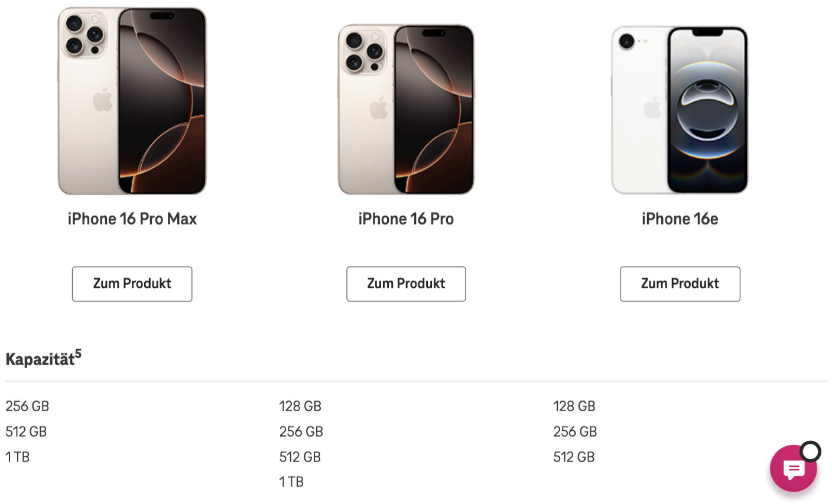Image resolution: width=832 pixels, height=504 pixels.
Task: Click the iPhone 16 Pro Max product image
Action: (132, 101)
